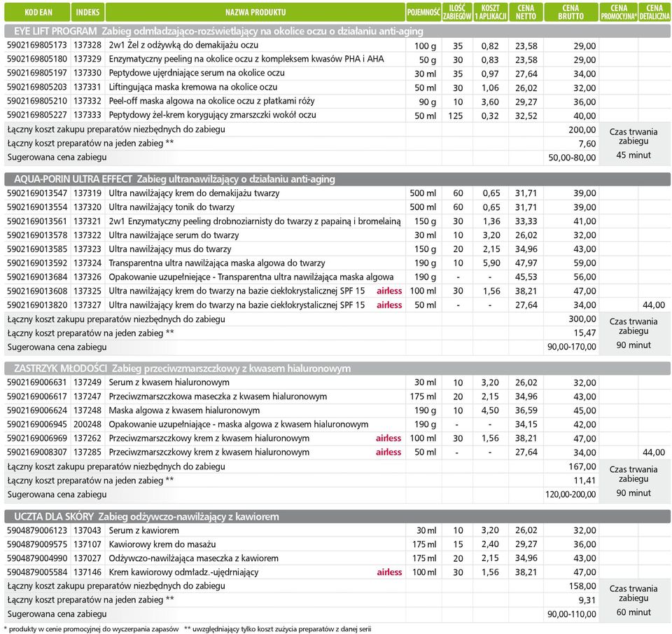Select Ultra nawilżający krem do demakijażu twarzy

[x=194, y=193]
